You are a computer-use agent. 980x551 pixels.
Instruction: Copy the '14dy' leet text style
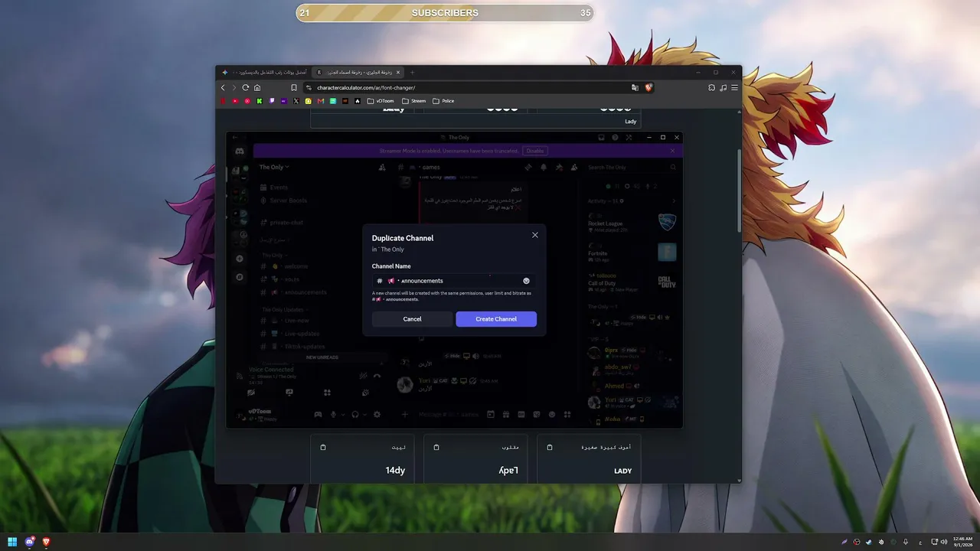[323, 447]
